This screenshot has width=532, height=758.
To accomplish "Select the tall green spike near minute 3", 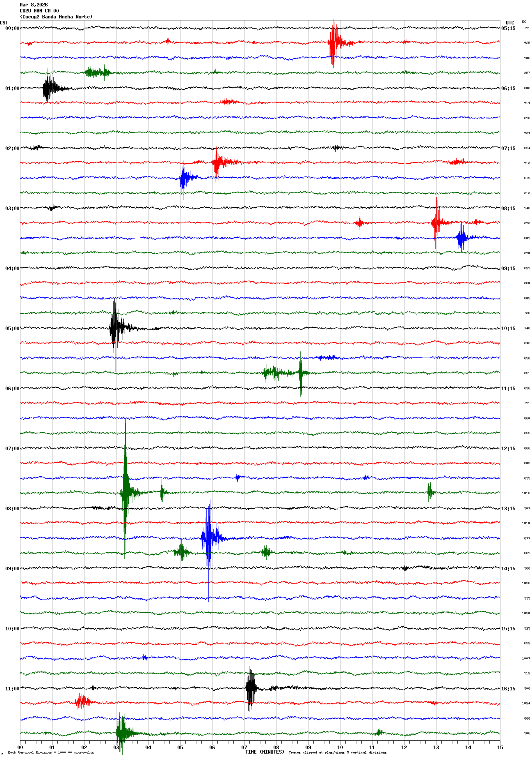I will 125,491.
